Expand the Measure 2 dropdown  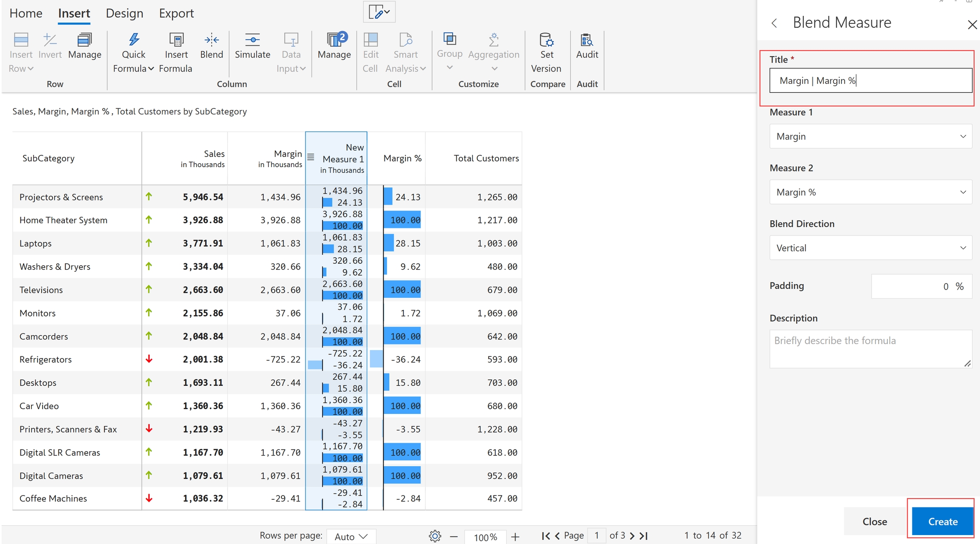tap(870, 192)
